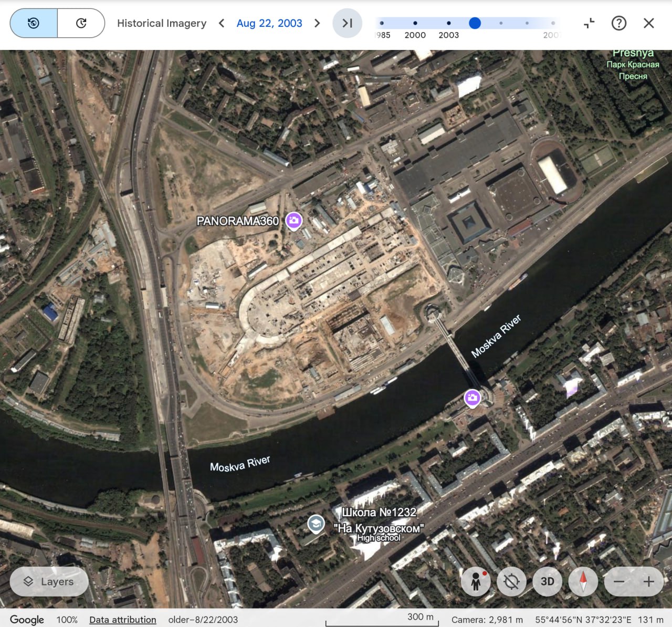Toggle the 3D view button
The width and height of the screenshot is (672, 627).
click(547, 581)
